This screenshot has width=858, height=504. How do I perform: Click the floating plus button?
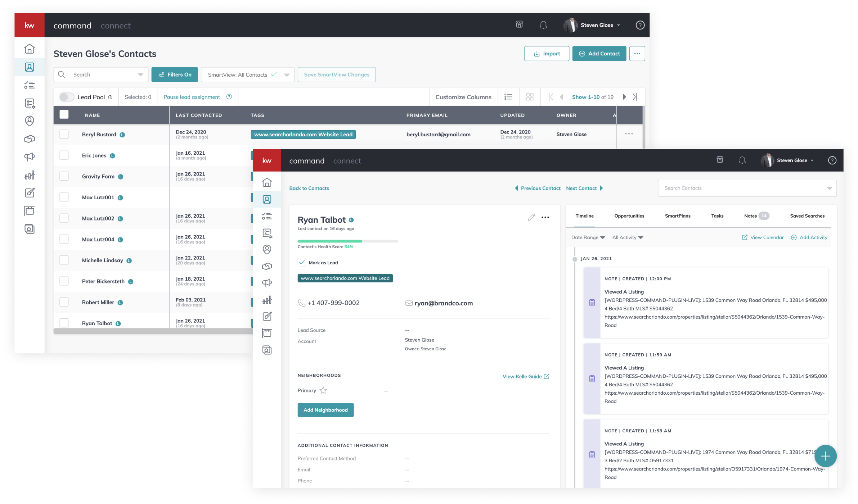click(825, 456)
